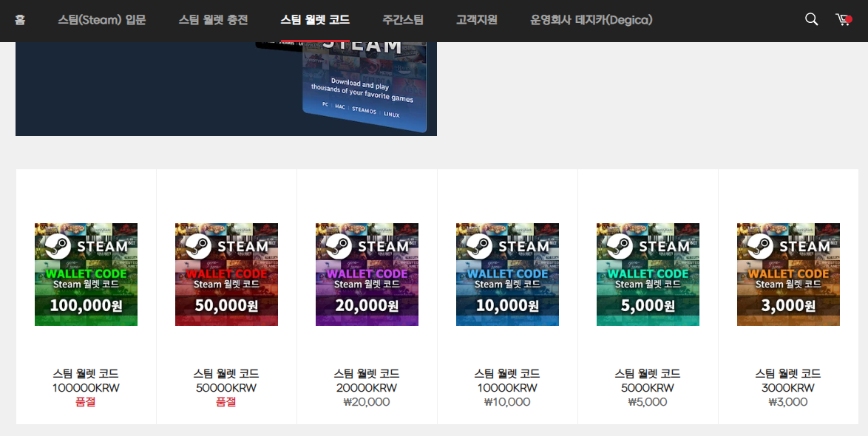
Task: Click the ₩5,000 price text
Action: pos(648,402)
